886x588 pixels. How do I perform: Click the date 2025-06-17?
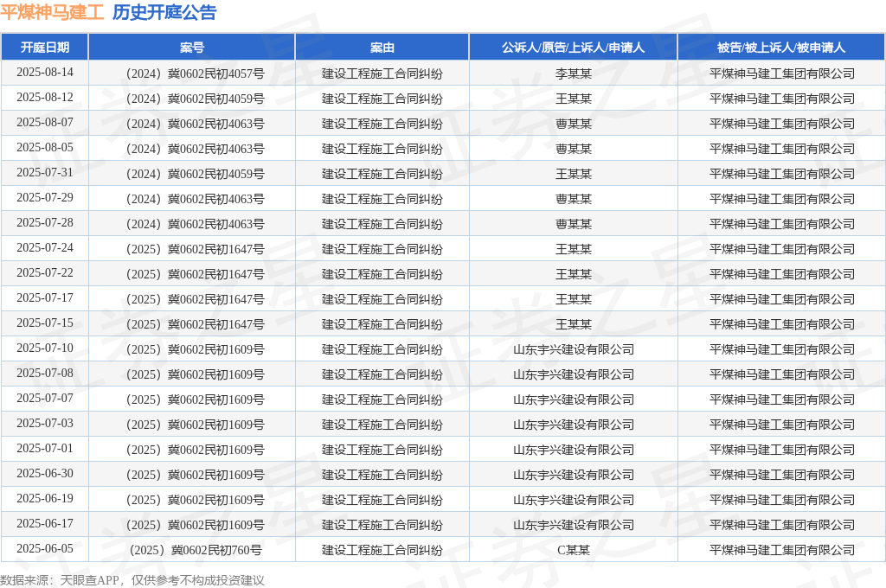(x=45, y=524)
